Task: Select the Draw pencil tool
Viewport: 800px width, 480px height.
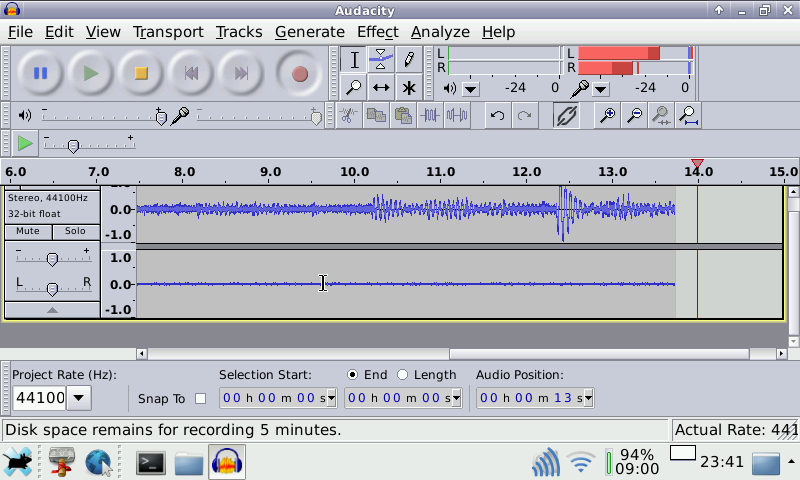Action: click(409, 60)
